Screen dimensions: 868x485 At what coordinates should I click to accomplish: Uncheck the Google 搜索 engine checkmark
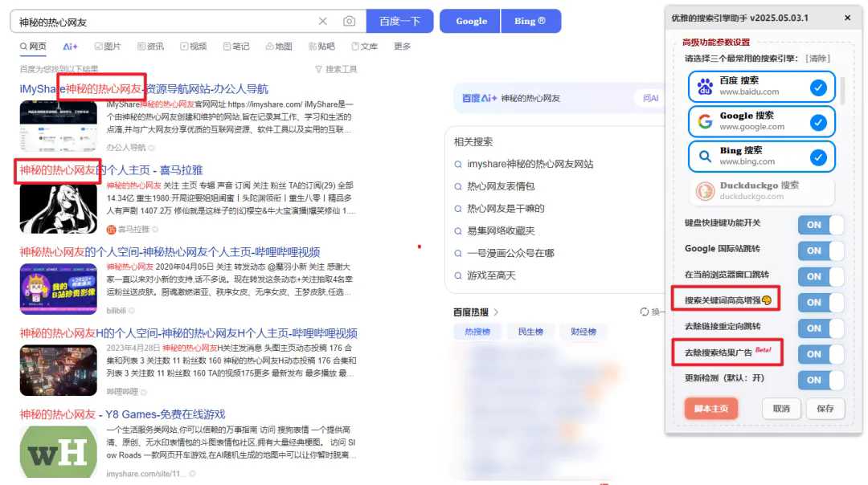(818, 122)
